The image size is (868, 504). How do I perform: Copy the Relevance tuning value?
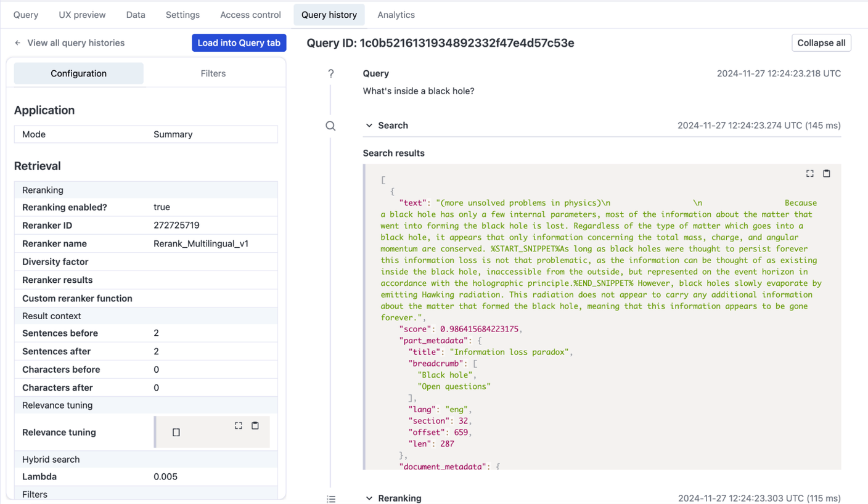[255, 426]
